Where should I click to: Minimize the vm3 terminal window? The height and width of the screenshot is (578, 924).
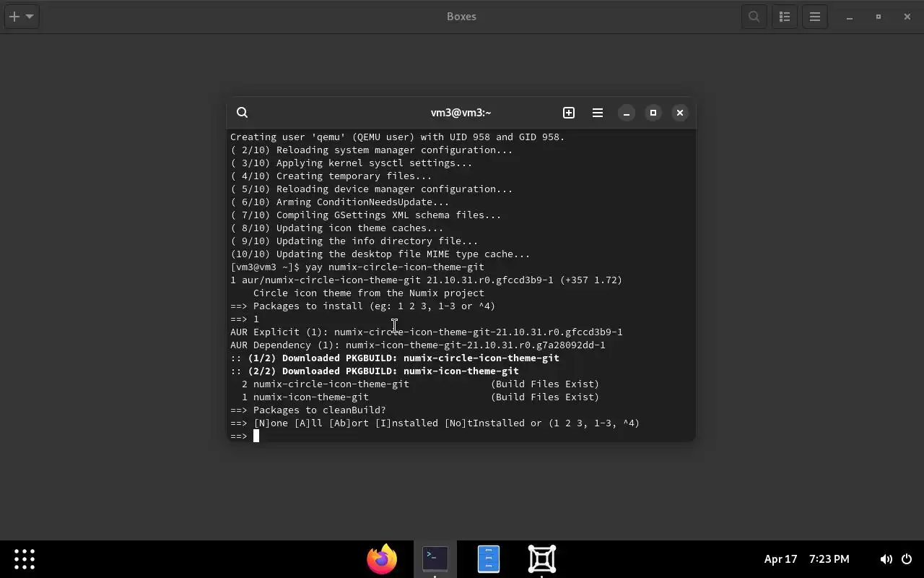pos(627,113)
